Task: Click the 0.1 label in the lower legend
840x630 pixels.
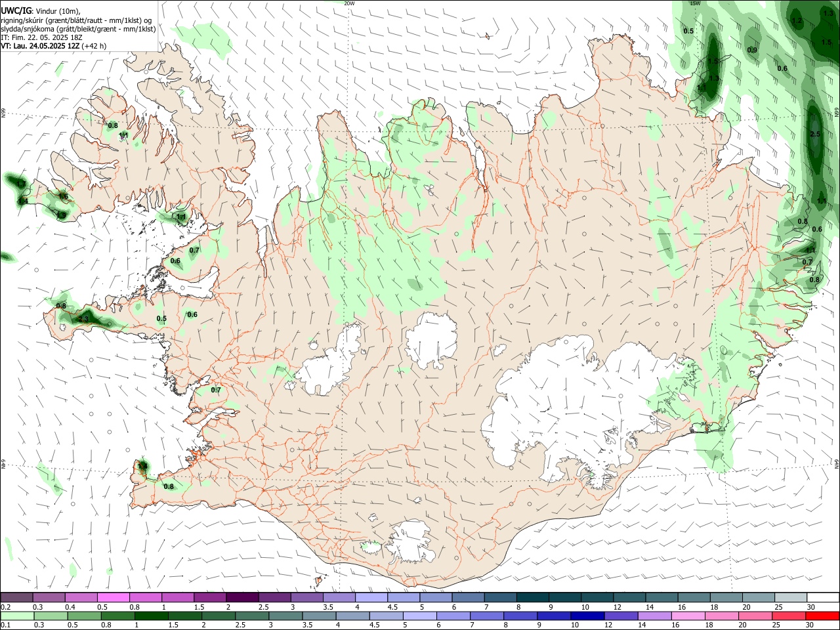Action: pos(6,625)
